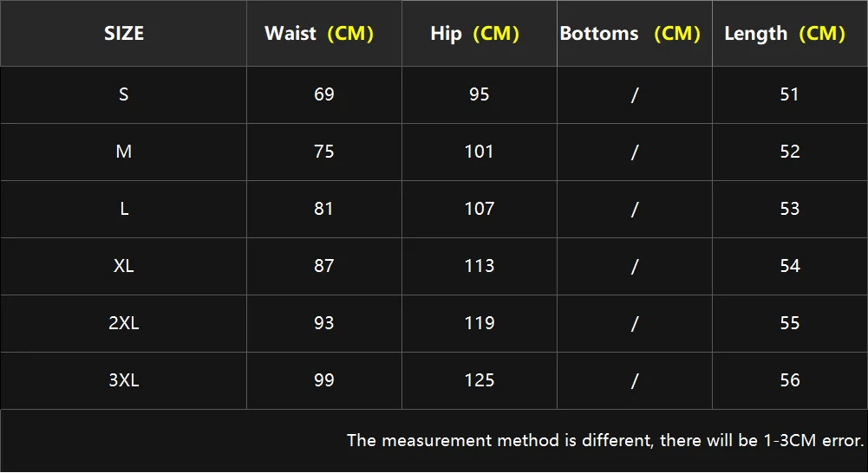This screenshot has width=868, height=473.
Task: Click the Bottoms (CM) column header
Action: click(x=630, y=34)
